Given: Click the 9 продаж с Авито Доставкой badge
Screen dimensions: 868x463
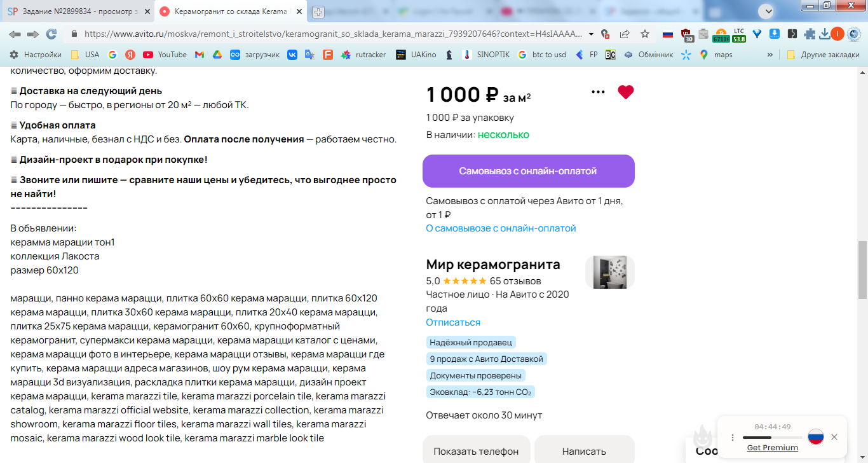Looking at the screenshot, I should click(487, 359).
